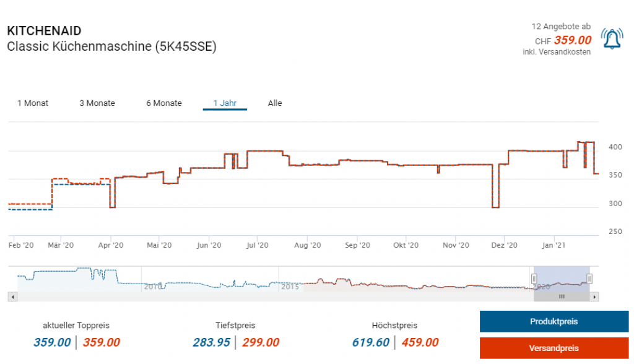Image resolution: width=634 pixels, height=364 pixels.
Task: Click the Mär '20 axis label
Action: (x=61, y=245)
